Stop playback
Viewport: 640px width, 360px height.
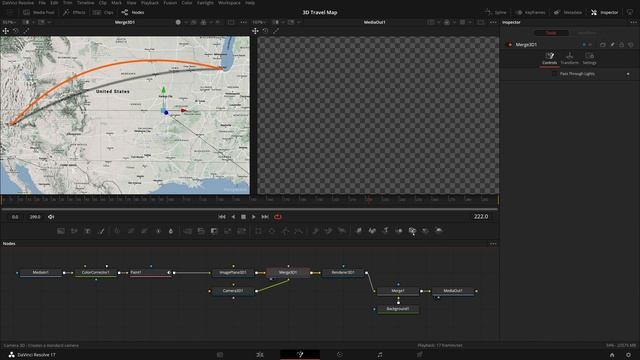[243, 217]
